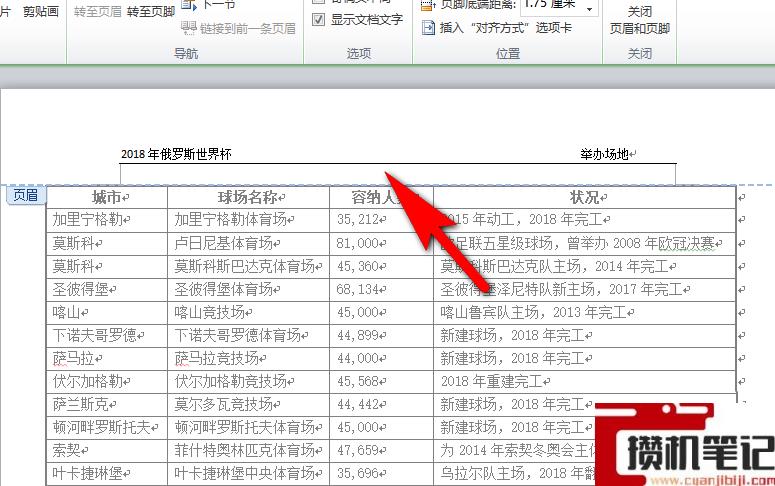775x486 pixels.
Task: Click the 城市 column header cell
Action: pyautogui.click(x=107, y=197)
